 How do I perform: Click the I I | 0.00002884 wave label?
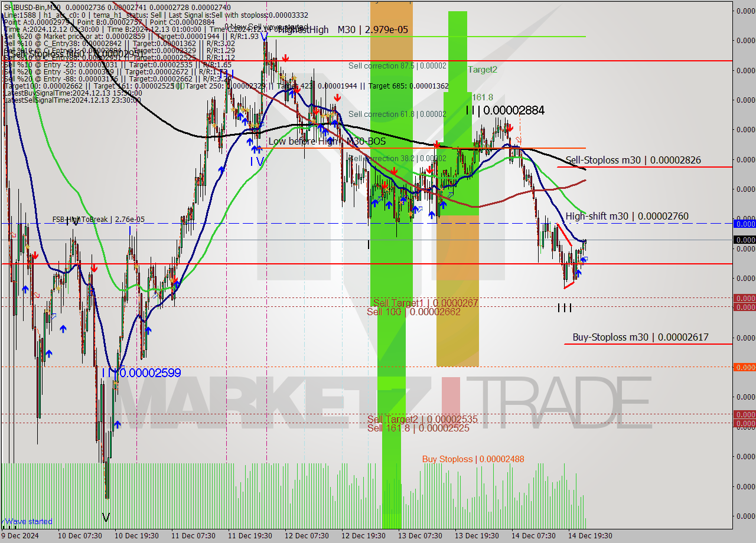click(x=505, y=110)
